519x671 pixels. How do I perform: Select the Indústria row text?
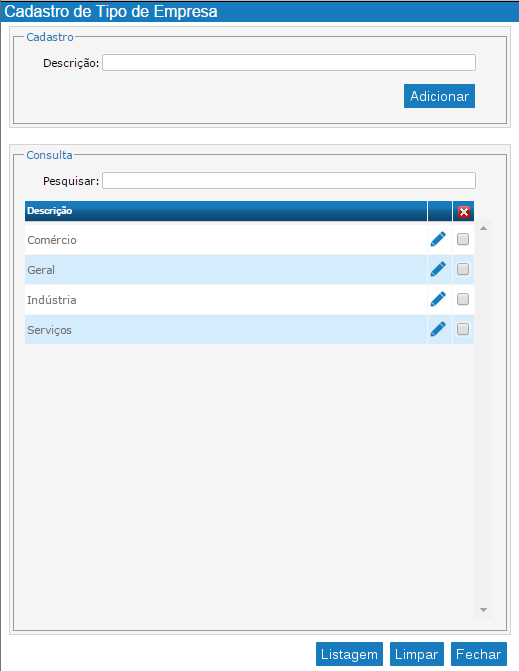pyautogui.click(x=52, y=300)
